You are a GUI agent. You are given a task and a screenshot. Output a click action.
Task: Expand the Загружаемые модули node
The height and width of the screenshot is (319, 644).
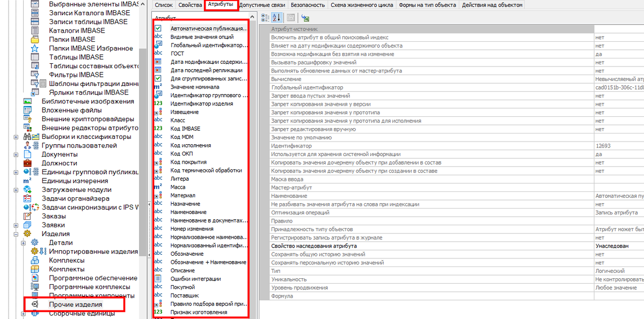[x=16, y=189]
